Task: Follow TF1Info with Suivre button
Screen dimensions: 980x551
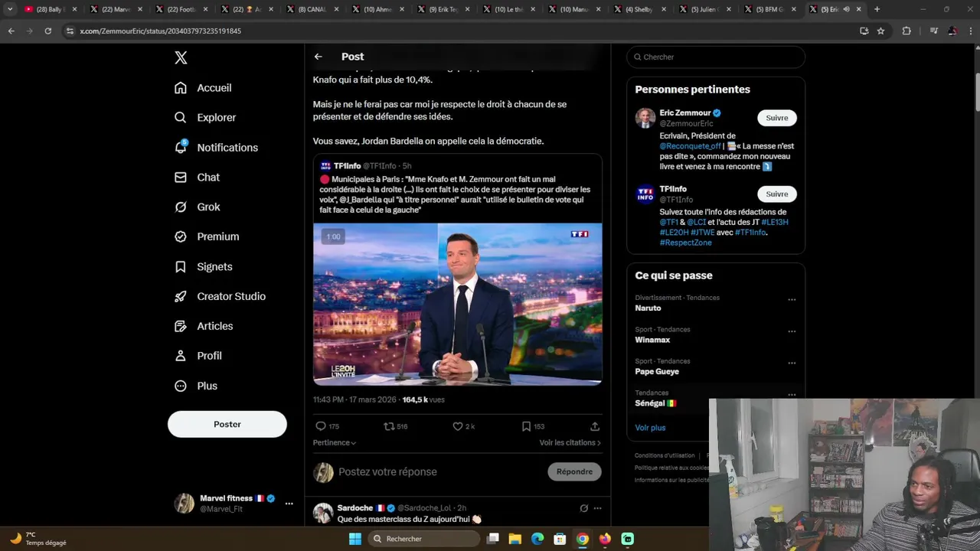Action: (777, 194)
